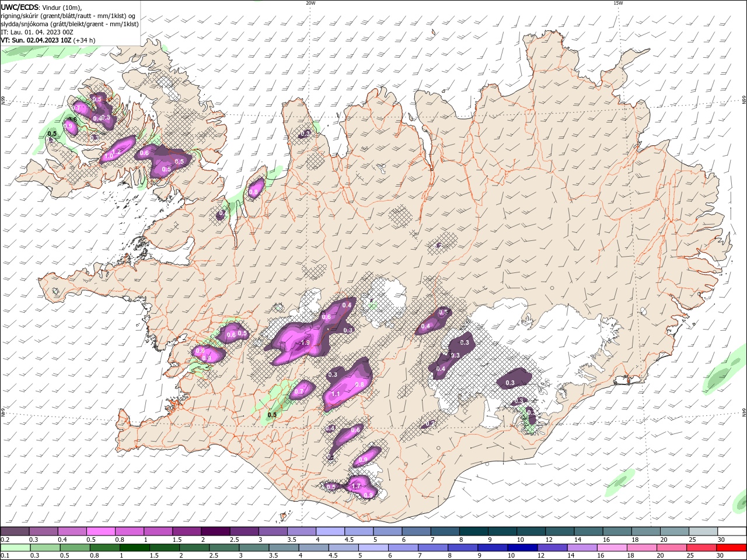The width and height of the screenshot is (747, 560).
Task: Click the 15W longitude label at top
Action: [619, 3]
